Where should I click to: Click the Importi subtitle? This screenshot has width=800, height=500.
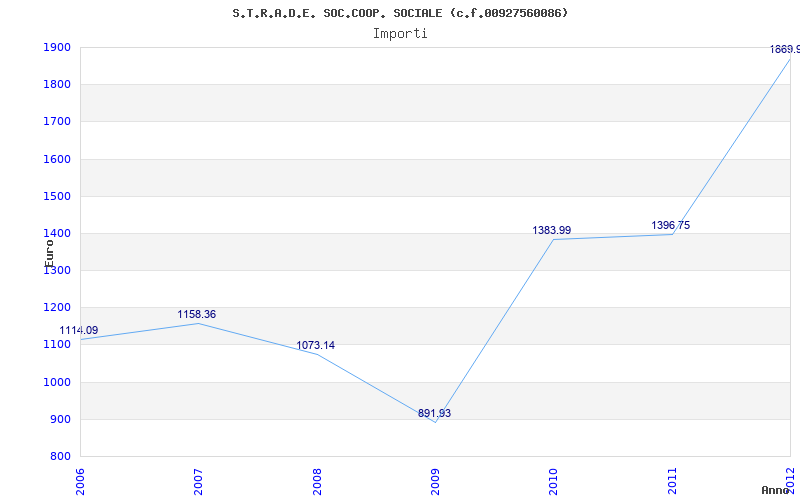coord(400,34)
